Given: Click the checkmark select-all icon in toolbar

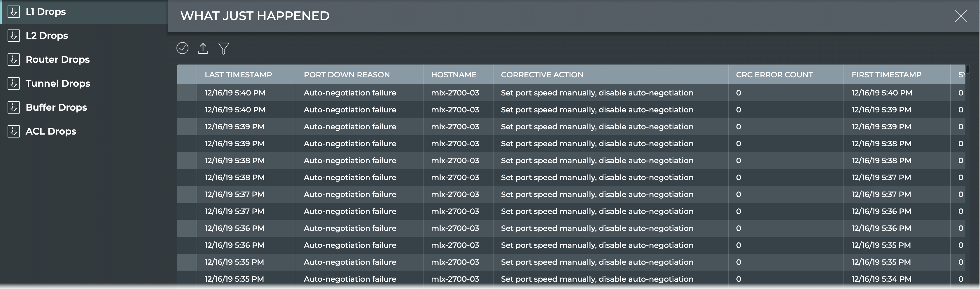Looking at the screenshot, I should (183, 48).
